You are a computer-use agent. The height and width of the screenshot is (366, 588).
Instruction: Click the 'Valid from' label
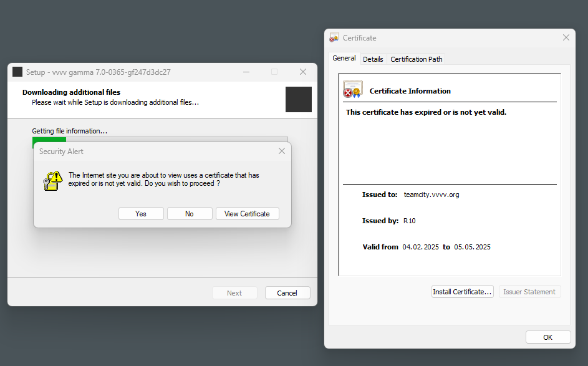pyautogui.click(x=380, y=247)
